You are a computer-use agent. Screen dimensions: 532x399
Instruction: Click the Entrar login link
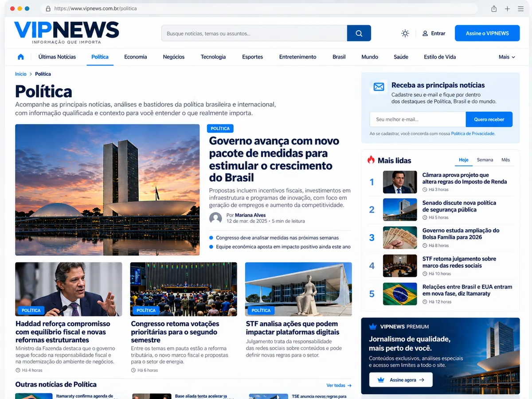pyautogui.click(x=438, y=33)
